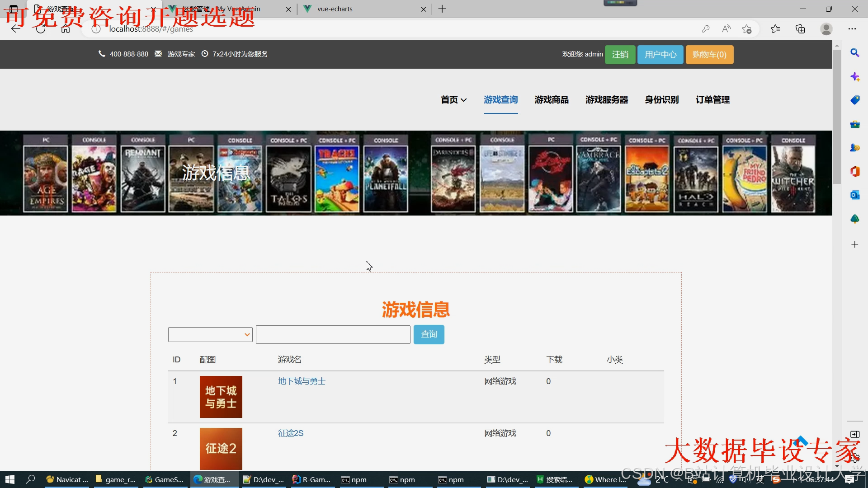This screenshot has height=488, width=868.
Task: Click the Edge profile avatar icon
Action: point(826,29)
